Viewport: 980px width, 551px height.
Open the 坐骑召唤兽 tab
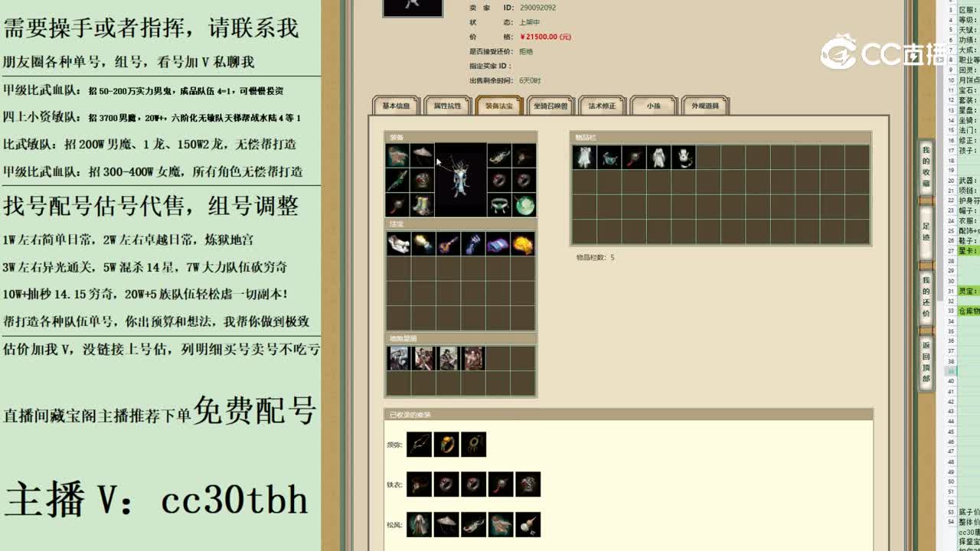point(550,106)
